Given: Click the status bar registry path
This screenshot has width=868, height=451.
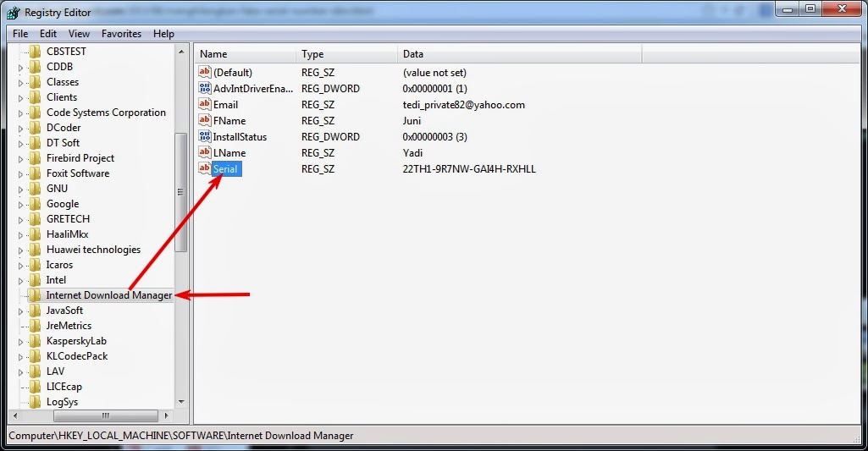Looking at the screenshot, I should (x=181, y=436).
